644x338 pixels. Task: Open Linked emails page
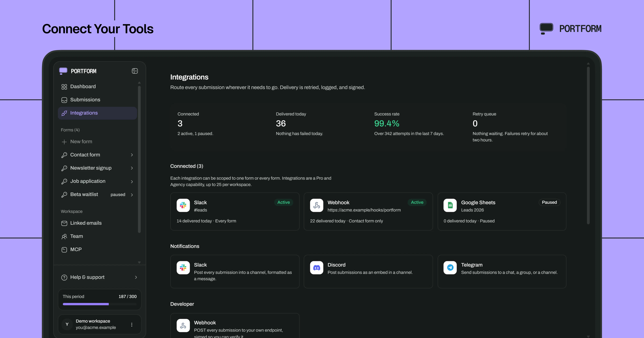(x=97, y=223)
